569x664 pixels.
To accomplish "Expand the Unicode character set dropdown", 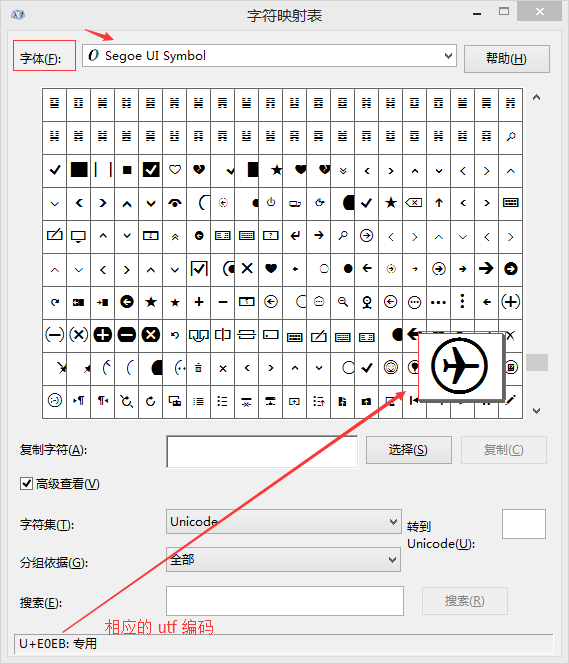I will tap(283, 522).
